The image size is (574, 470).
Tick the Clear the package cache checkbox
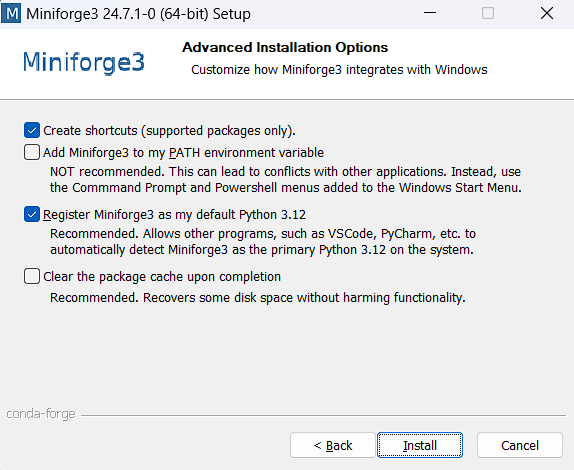pyautogui.click(x=32, y=276)
